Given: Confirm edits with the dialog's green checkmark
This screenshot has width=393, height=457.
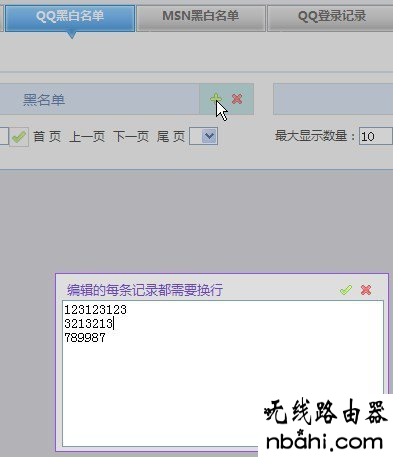Looking at the screenshot, I should [x=346, y=290].
